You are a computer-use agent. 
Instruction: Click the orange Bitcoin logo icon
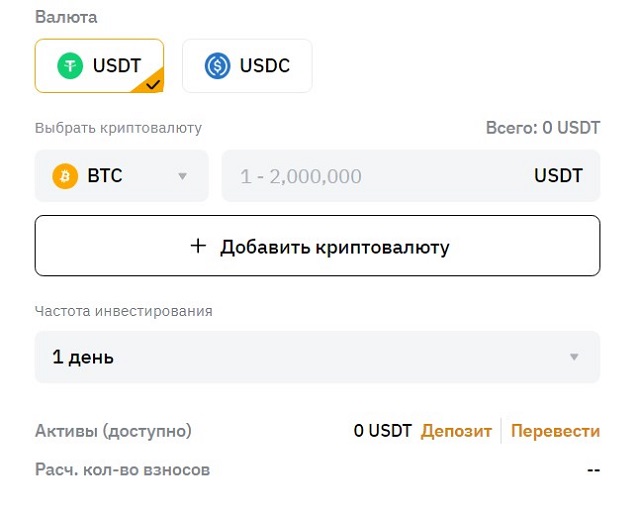pos(65,177)
